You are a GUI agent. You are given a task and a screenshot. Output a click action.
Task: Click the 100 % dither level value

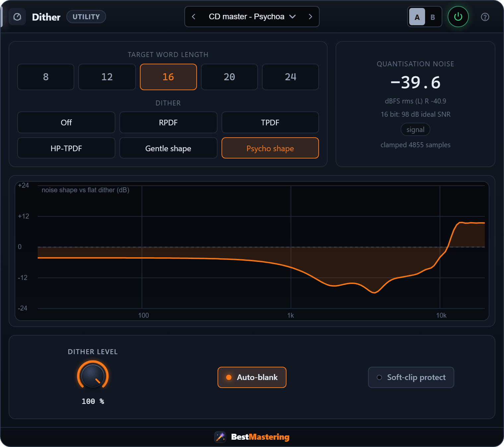coord(93,401)
